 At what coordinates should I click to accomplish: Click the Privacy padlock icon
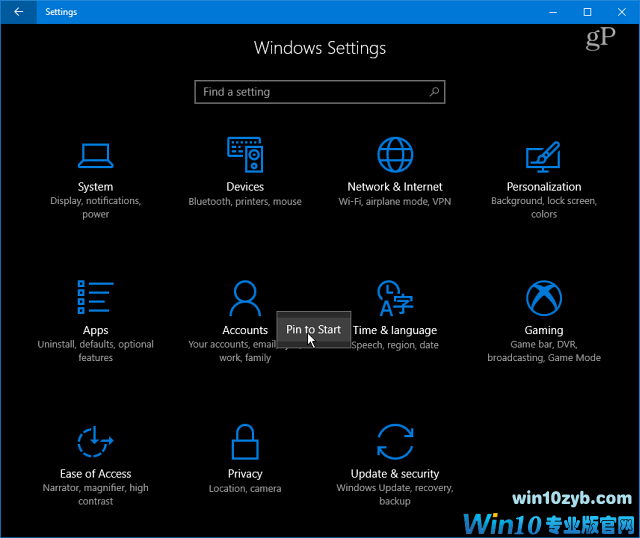click(245, 442)
